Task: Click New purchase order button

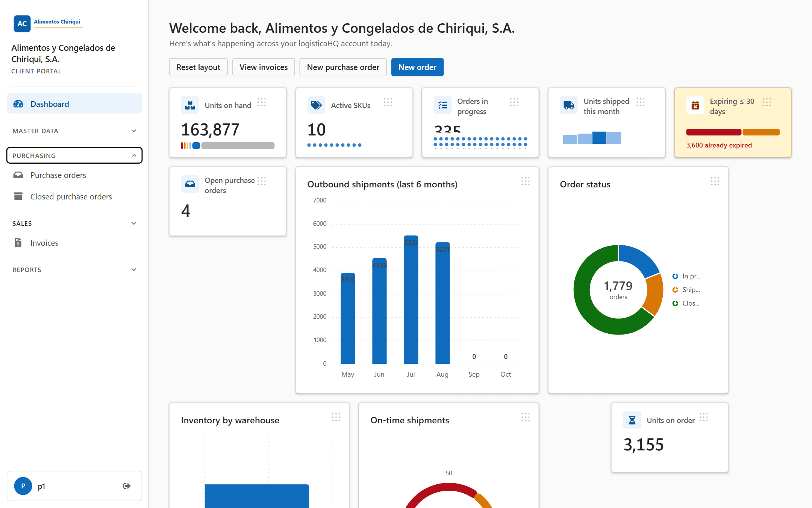Action: tap(343, 67)
